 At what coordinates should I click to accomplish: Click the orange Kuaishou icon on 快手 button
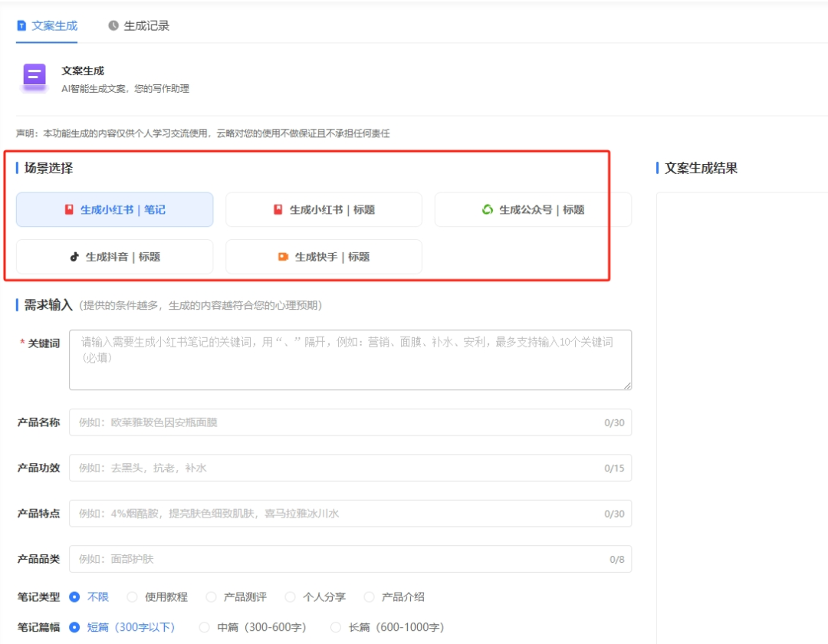pos(283,257)
